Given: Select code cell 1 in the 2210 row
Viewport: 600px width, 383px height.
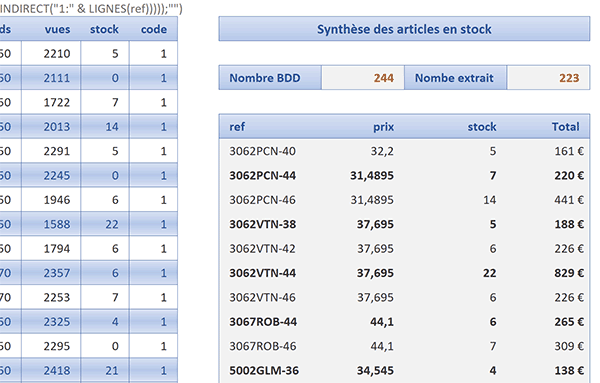Looking at the screenshot, I should pos(153,54).
